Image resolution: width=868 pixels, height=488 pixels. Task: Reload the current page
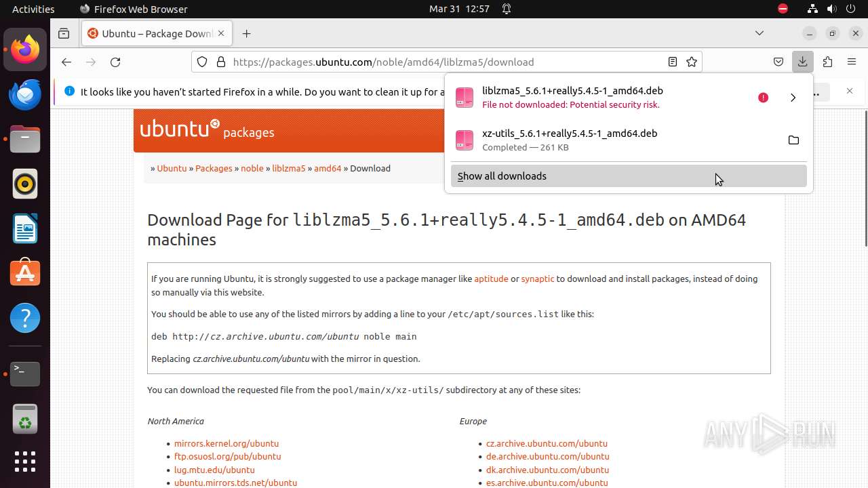click(115, 62)
